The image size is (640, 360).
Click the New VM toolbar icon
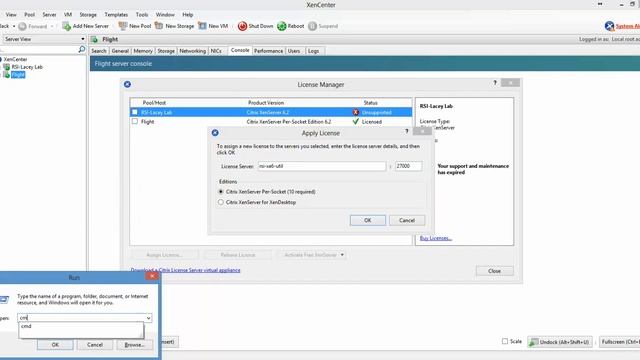tap(202, 26)
